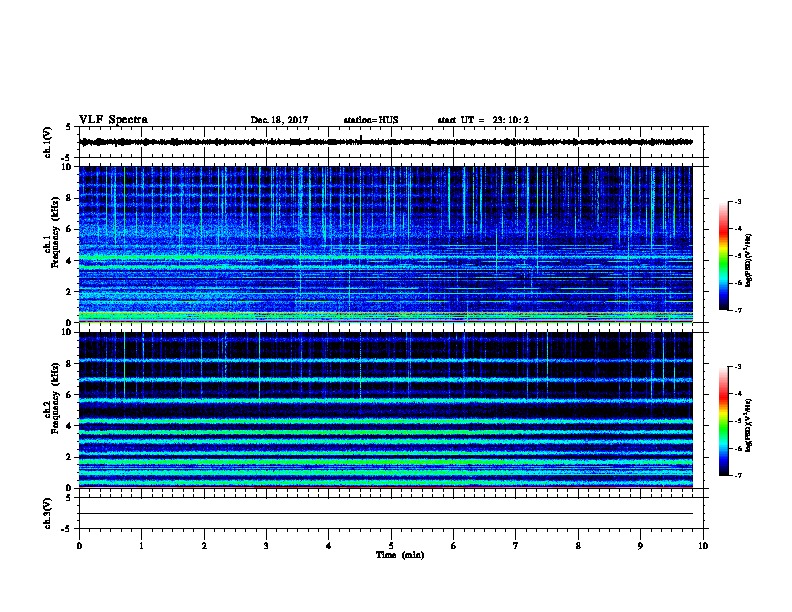The image size is (792, 612).
Task: Click the ch.1 spectrogram color bar
Action: click(x=723, y=256)
